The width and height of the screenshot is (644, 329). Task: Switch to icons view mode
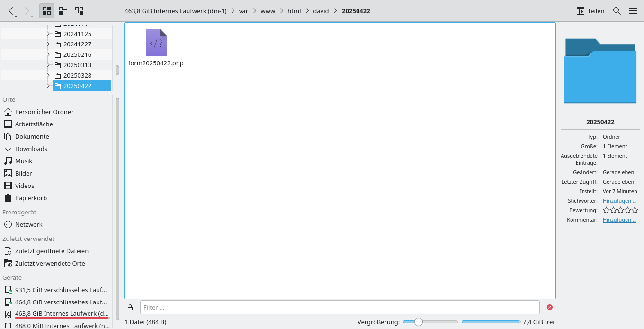pos(46,11)
